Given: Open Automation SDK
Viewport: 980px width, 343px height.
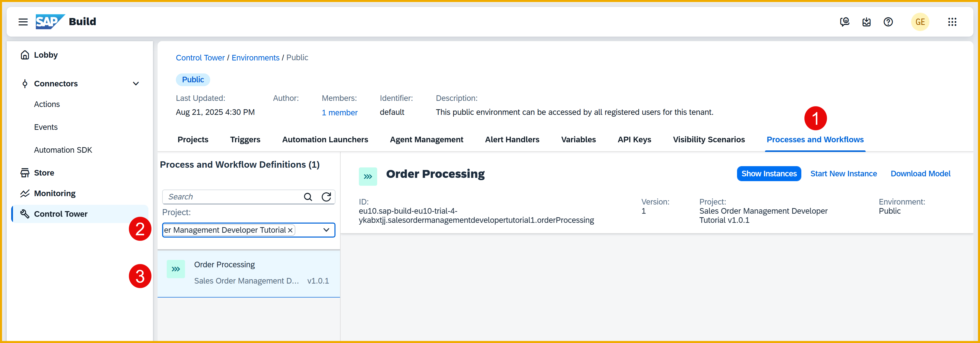Looking at the screenshot, I should 63,150.
